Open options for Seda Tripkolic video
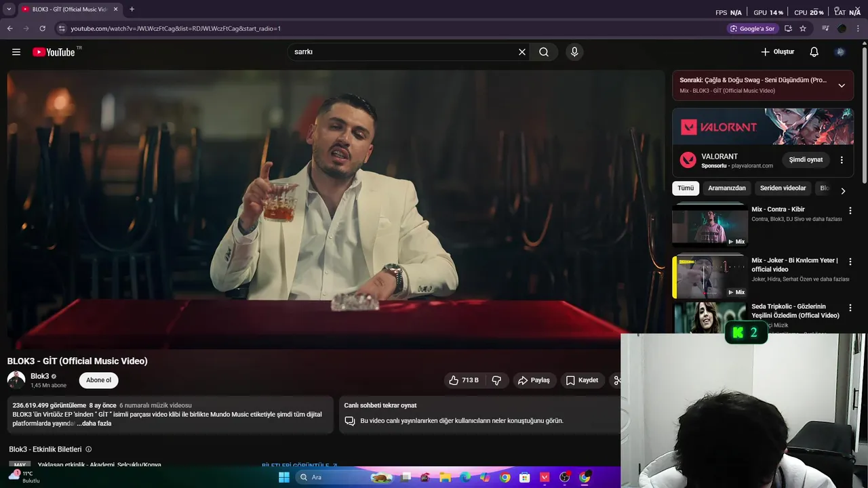Screen dimensions: 868x488 (x=850, y=308)
